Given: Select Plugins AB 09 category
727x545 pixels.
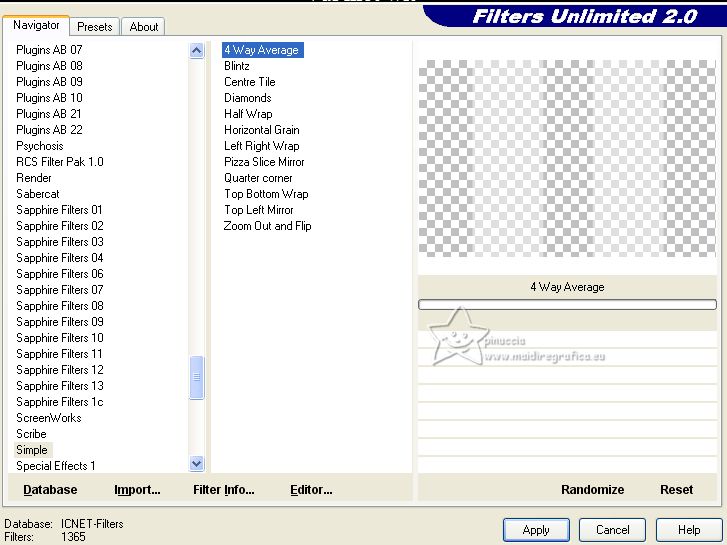Looking at the screenshot, I should [x=49, y=82].
